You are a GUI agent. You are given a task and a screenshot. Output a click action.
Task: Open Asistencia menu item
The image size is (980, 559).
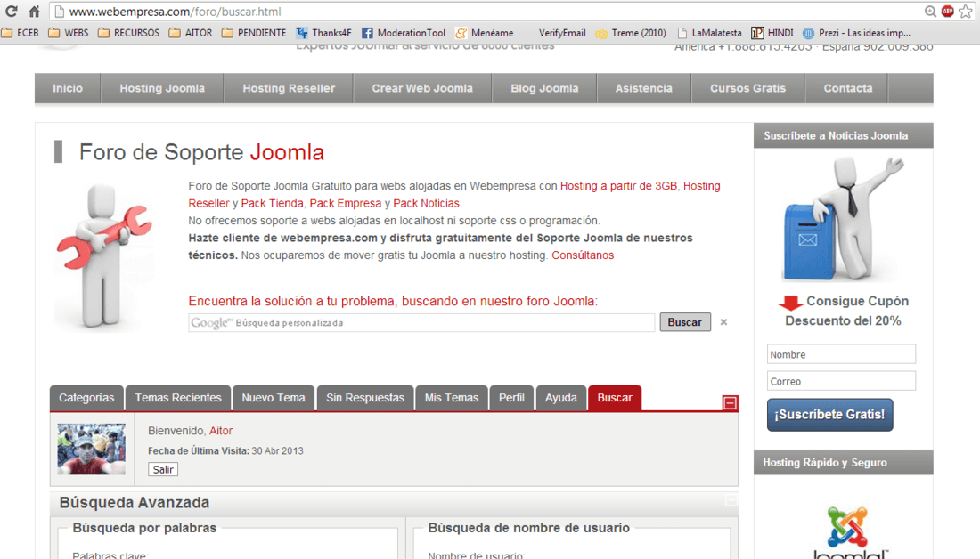coord(644,88)
